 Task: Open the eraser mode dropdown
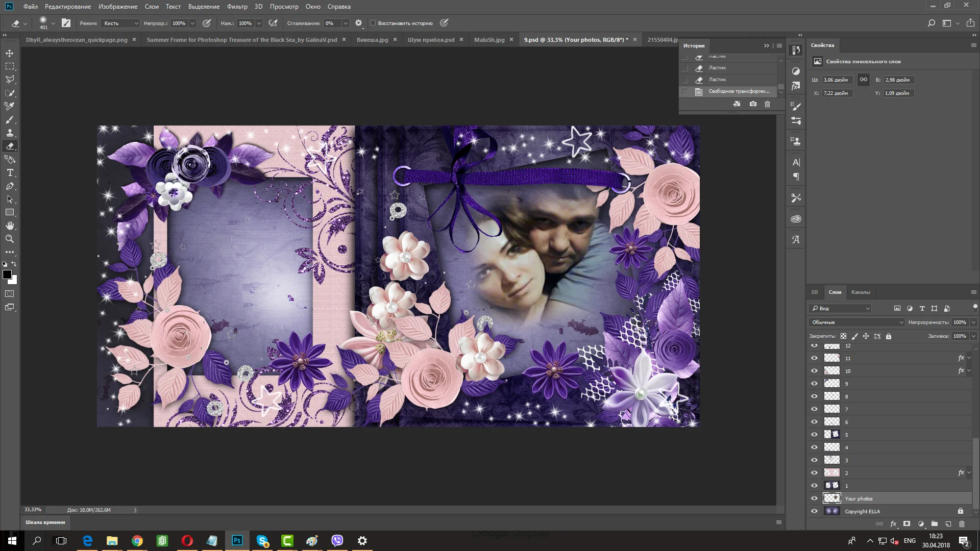[x=120, y=23]
